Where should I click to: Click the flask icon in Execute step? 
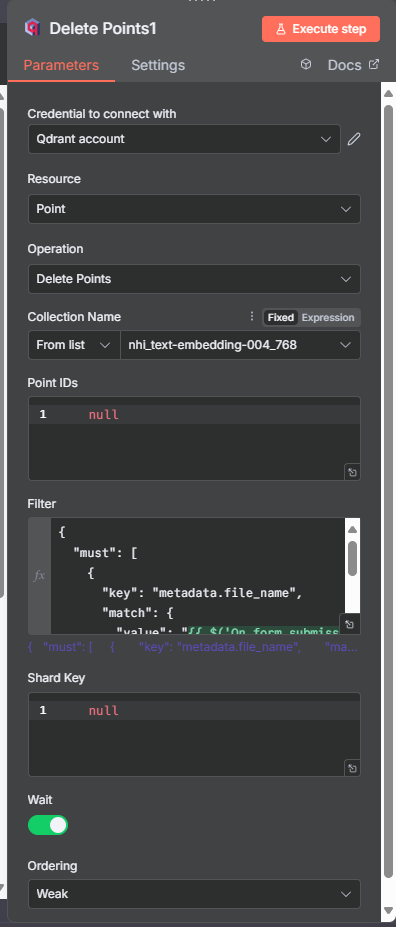coord(281,29)
